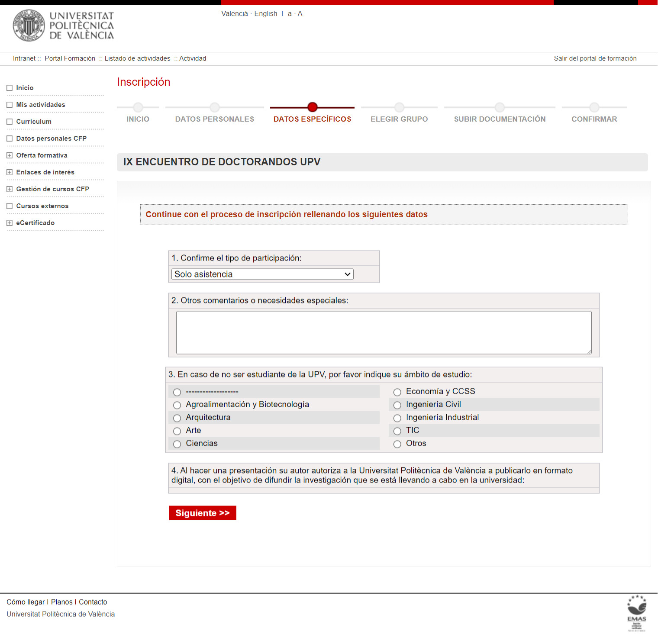
Task: Click Salir del portal de formación link
Action: 595,58
